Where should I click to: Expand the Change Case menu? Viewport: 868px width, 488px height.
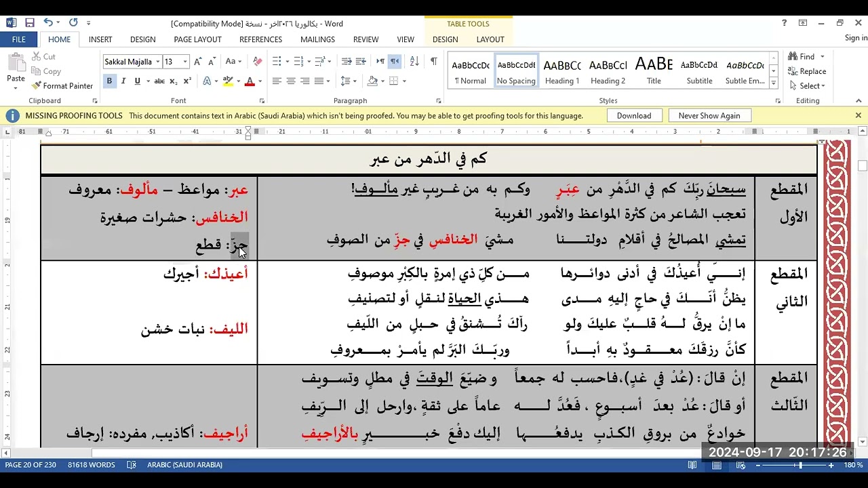pos(233,62)
